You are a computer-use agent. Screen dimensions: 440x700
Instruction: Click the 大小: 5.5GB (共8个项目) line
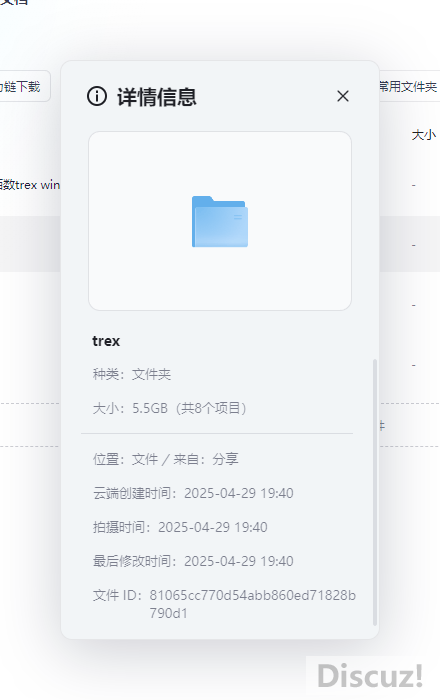point(170,408)
